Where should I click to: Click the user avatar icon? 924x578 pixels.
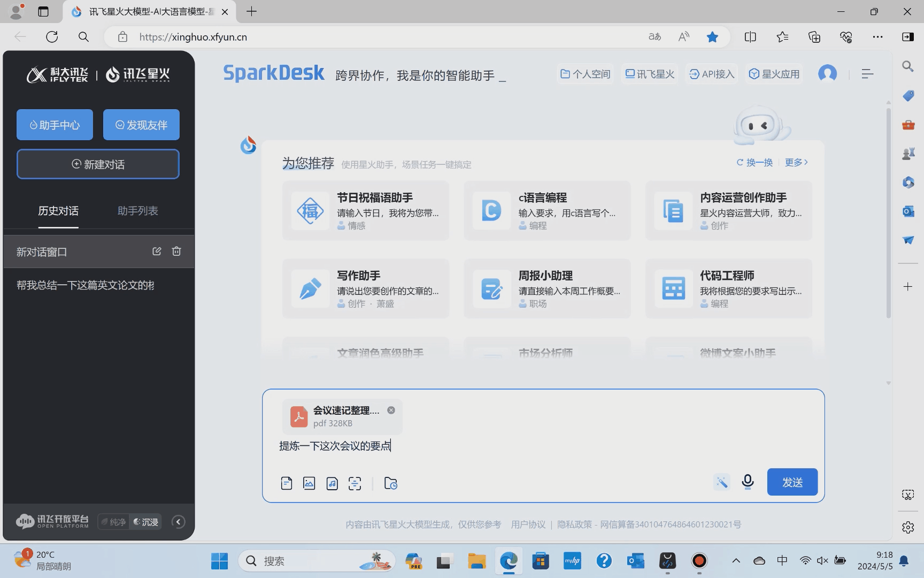(x=827, y=74)
